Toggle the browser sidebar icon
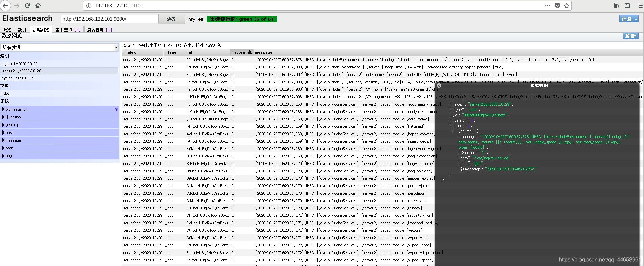 627,6
